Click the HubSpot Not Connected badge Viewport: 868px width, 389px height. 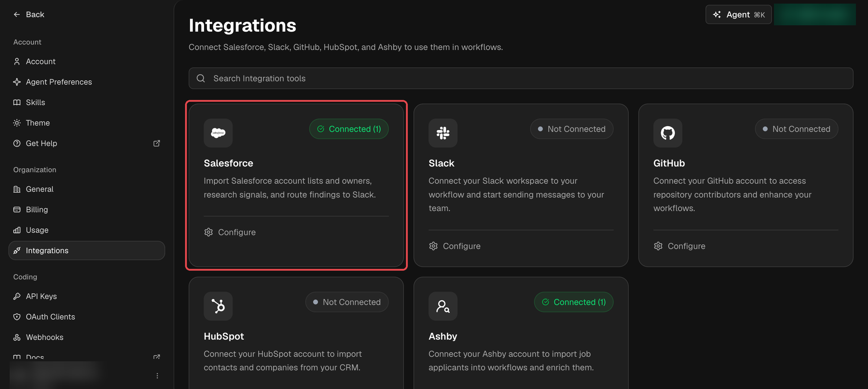click(x=347, y=302)
